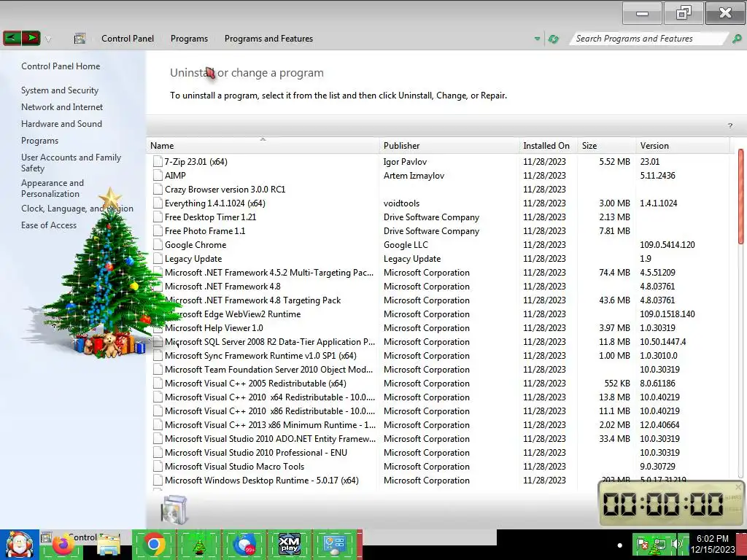Screen dimensions: 747x560
Task: Select the Legacy Update entry icon
Action: tap(158, 259)
